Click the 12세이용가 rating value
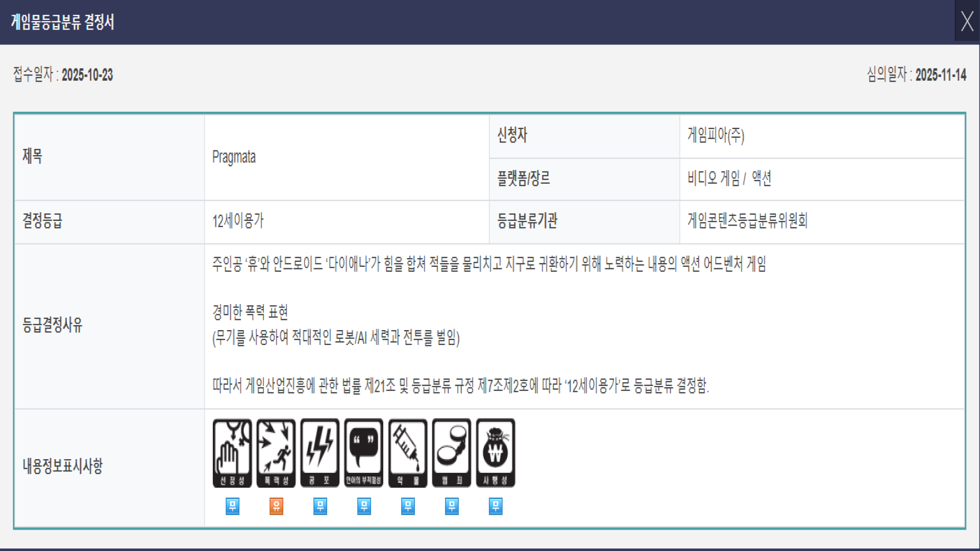 point(238,221)
